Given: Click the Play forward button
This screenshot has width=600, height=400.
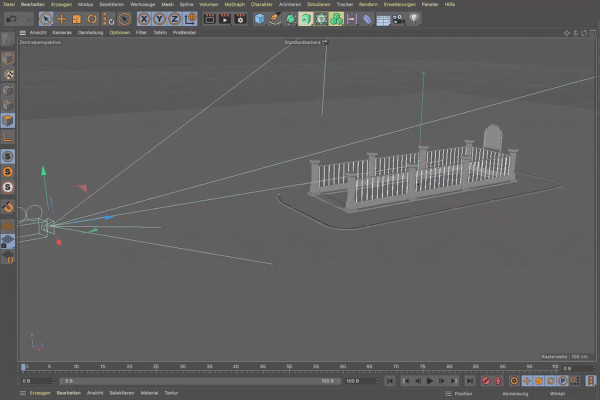Looking at the screenshot, I should (430, 381).
